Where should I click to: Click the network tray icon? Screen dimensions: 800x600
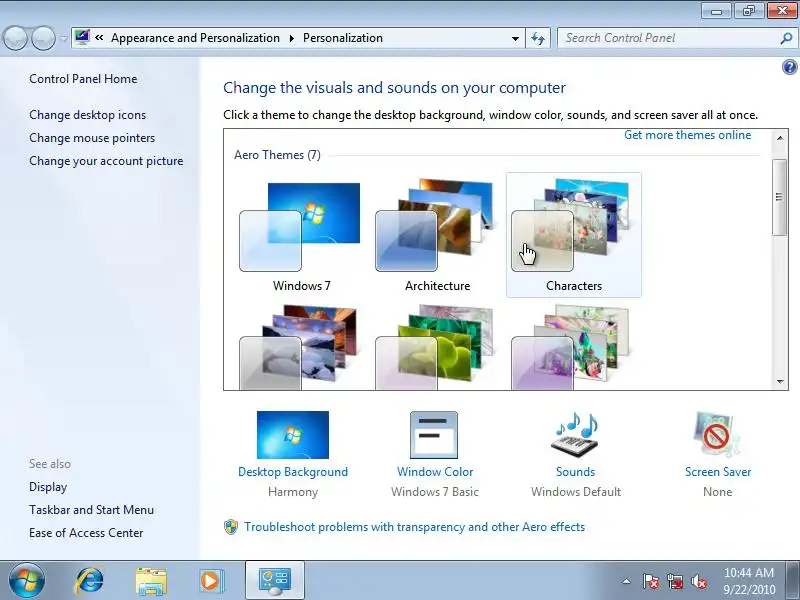click(x=675, y=581)
